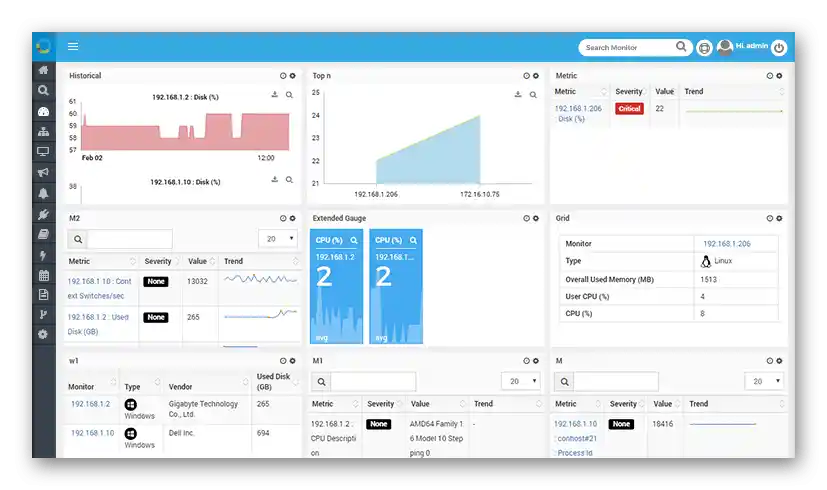827x490 pixels.
Task: Download the 192.168.1.2 Disk chart
Action: [x=274, y=94]
